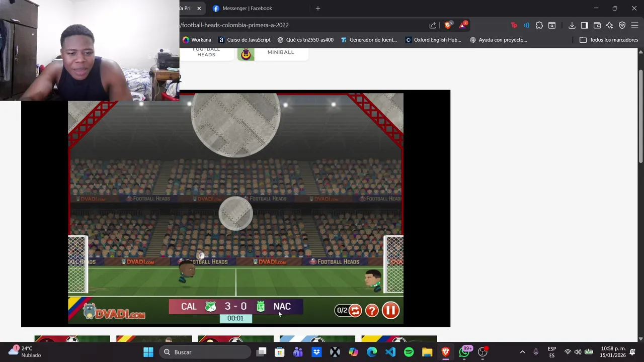Toggle the browser sidebar panel icon

pos(584,25)
